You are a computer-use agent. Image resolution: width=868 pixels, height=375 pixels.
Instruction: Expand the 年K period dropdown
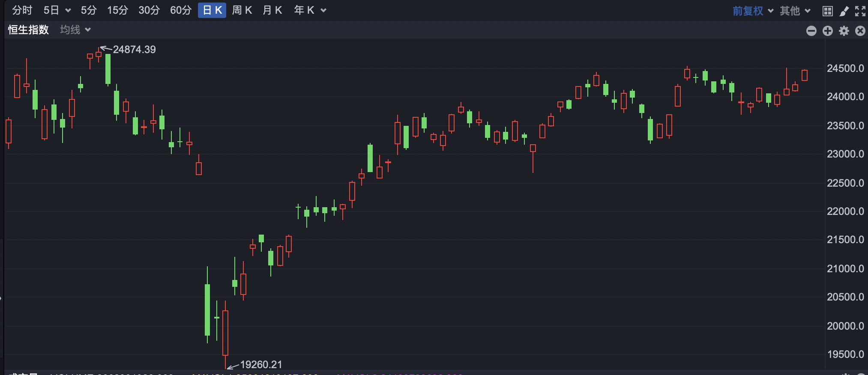[323, 11]
